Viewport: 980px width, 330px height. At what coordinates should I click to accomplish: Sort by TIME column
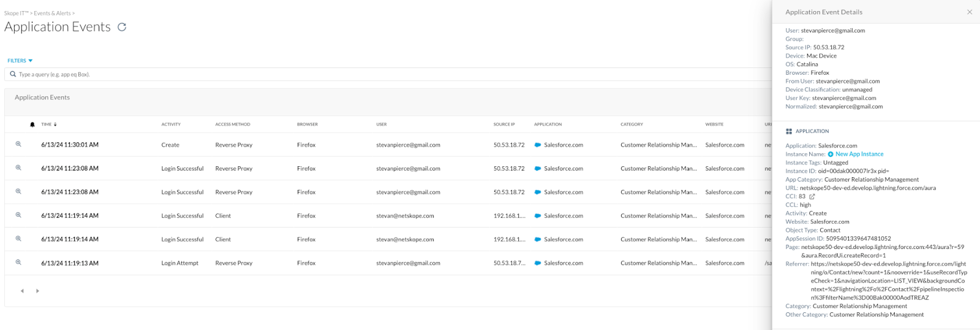[49, 125]
